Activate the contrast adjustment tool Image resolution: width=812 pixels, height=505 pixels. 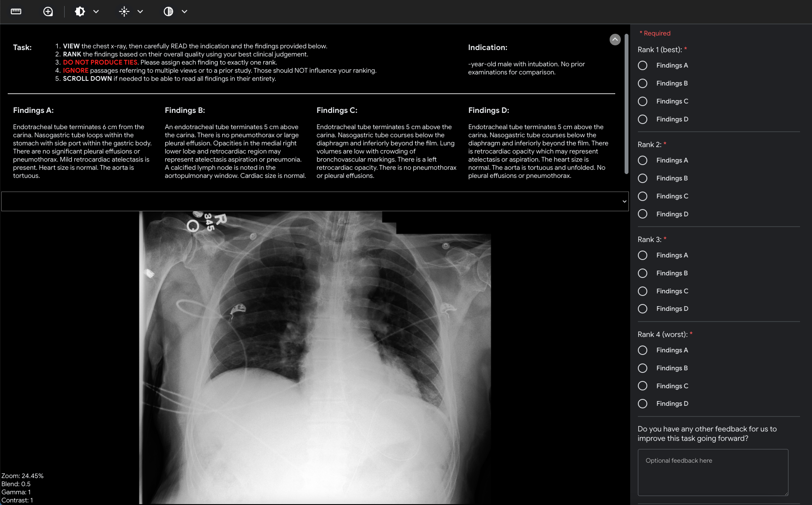click(x=168, y=12)
